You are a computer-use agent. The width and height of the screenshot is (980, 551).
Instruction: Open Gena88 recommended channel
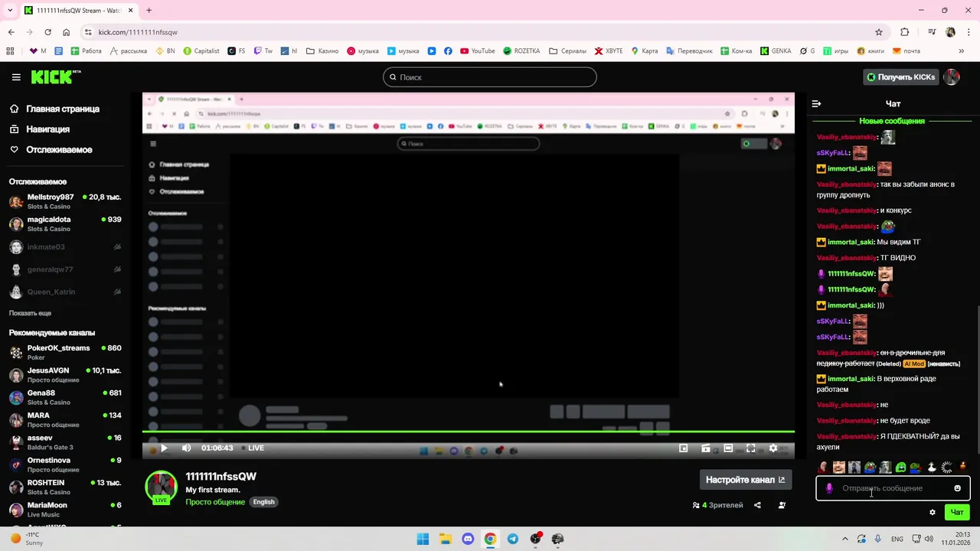click(x=64, y=397)
